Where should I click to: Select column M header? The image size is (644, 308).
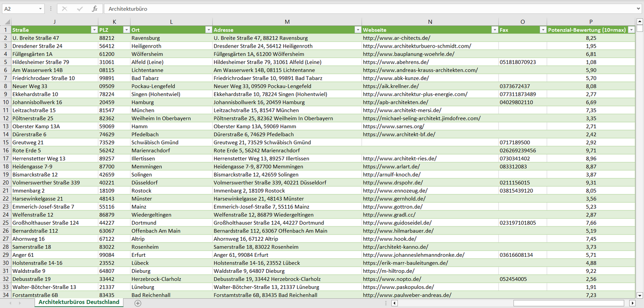[287, 22]
